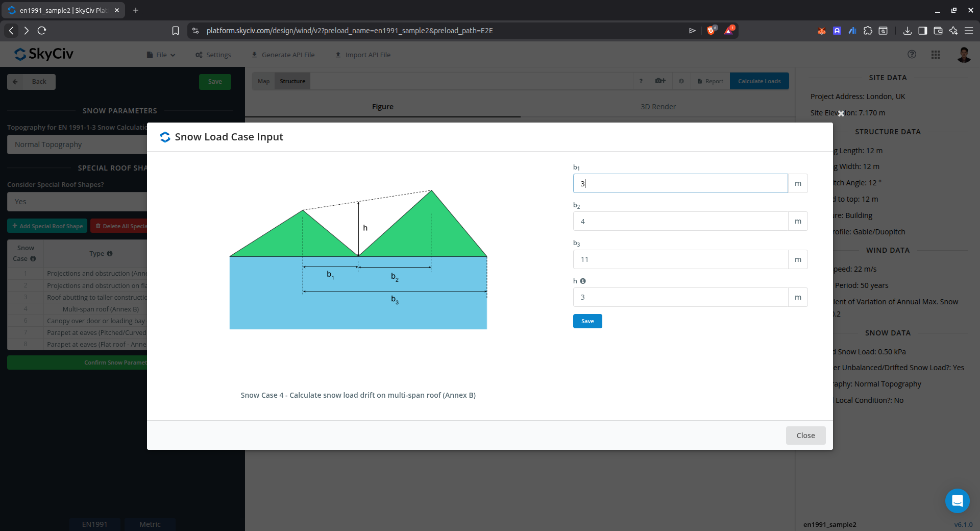Open browser downloads icon
The height and width of the screenshot is (531, 980).
tap(907, 31)
